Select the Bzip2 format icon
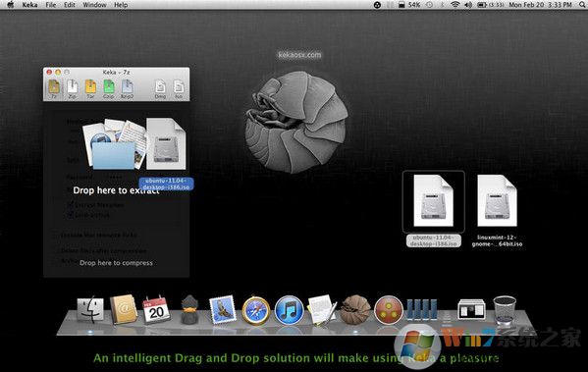Image resolution: width=588 pixels, height=372 pixels. coord(127,88)
